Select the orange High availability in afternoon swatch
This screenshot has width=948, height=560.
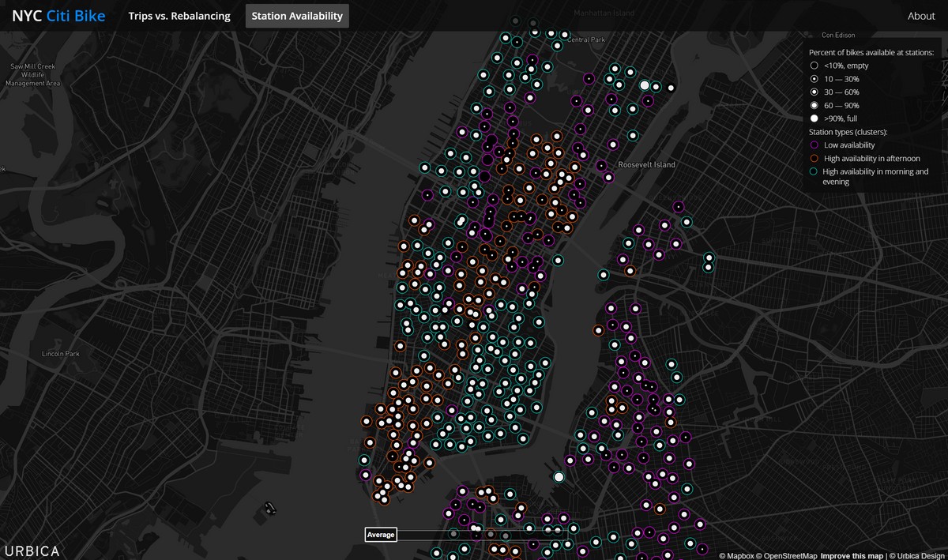[x=814, y=158]
